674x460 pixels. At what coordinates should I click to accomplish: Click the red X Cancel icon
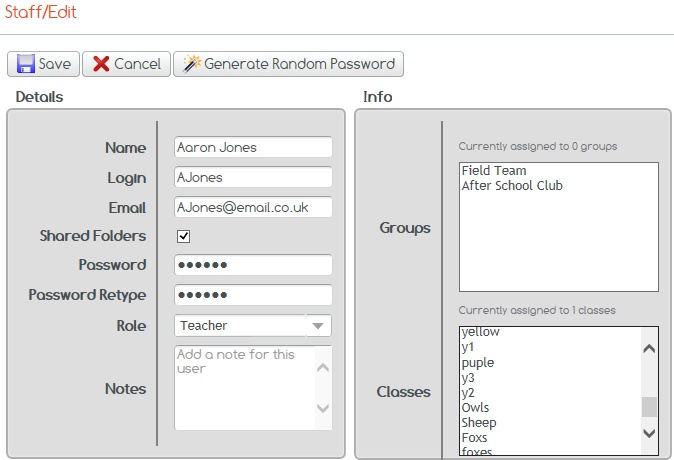tap(101, 64)
